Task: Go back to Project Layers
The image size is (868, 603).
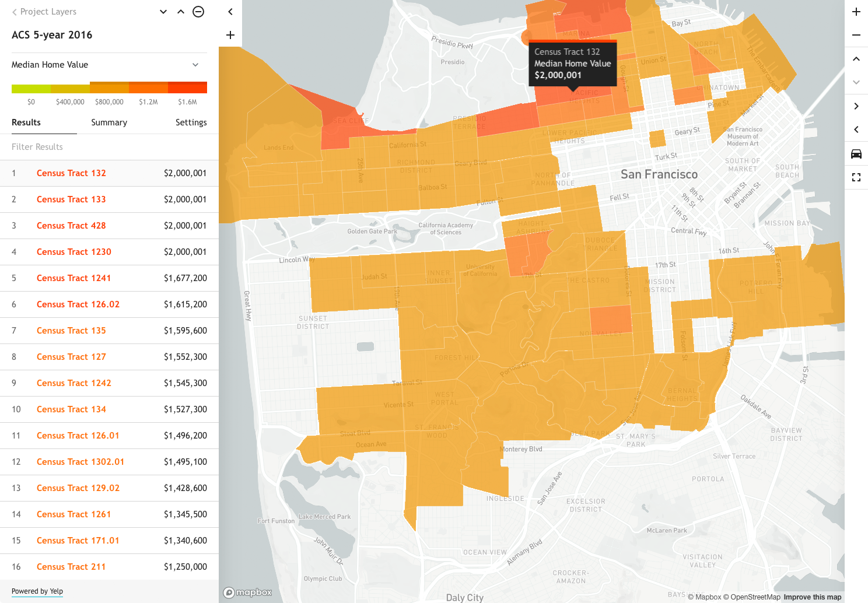Action: 44,12
